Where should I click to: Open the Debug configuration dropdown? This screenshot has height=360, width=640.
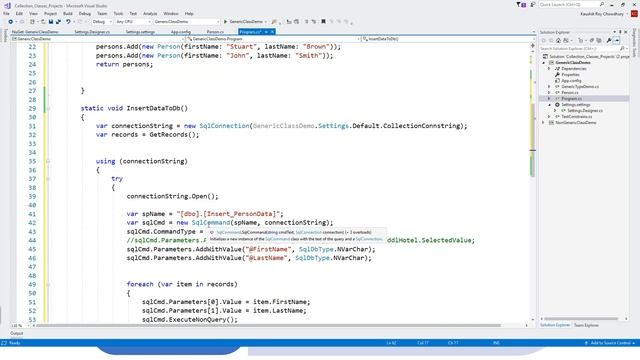[102, 22]
